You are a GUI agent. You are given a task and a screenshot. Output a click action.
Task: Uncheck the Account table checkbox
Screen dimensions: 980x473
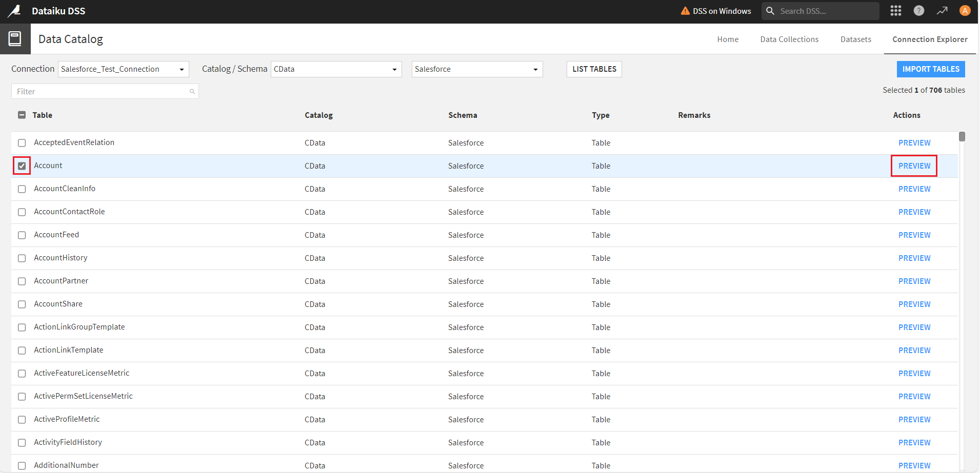(x=22, y=166)
